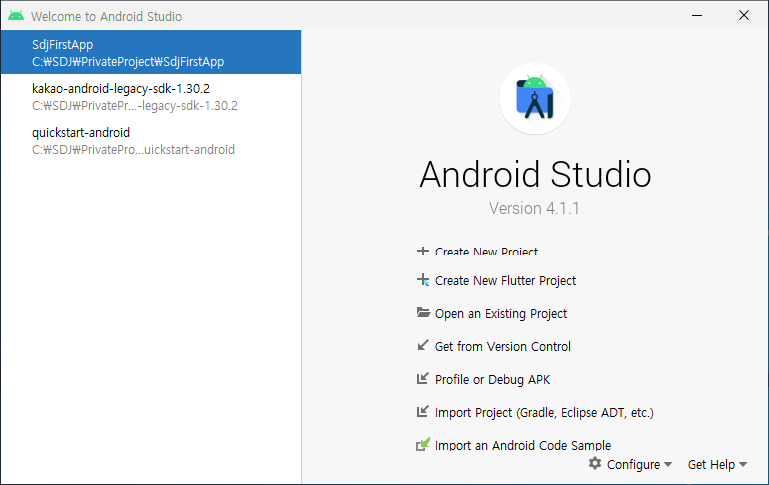
Task: Close the Welcome to Android Studio window
Action: pyautogui.click(x=744, y=16)
